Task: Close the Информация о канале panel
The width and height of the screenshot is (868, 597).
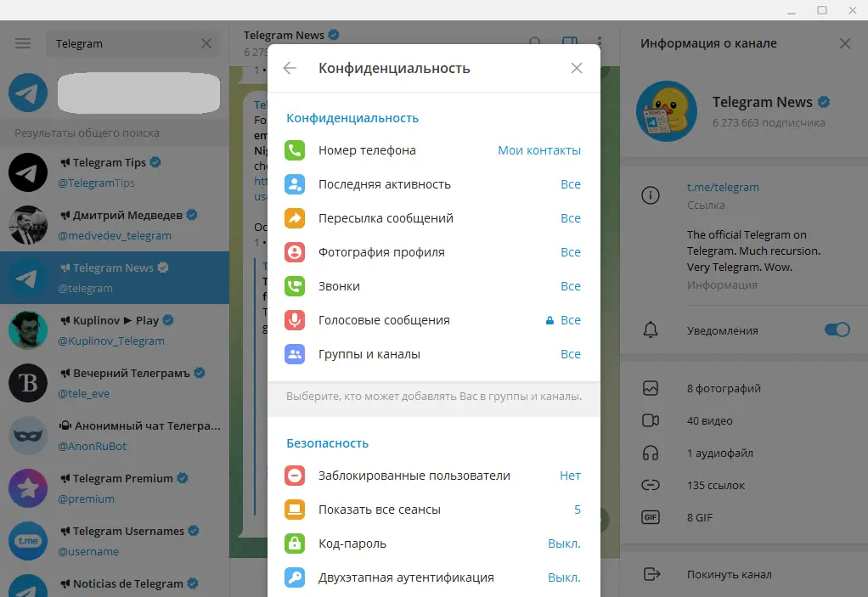Action: pos(845,43)
